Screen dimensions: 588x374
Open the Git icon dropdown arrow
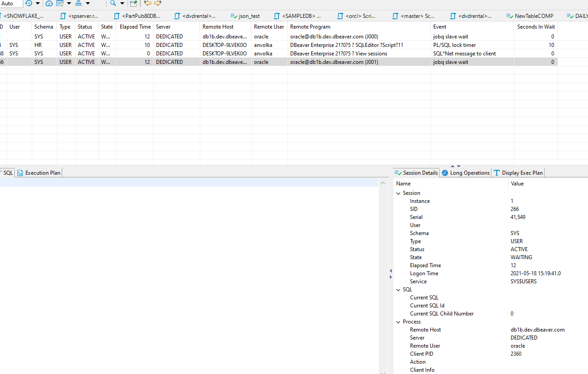click(69, 4)
